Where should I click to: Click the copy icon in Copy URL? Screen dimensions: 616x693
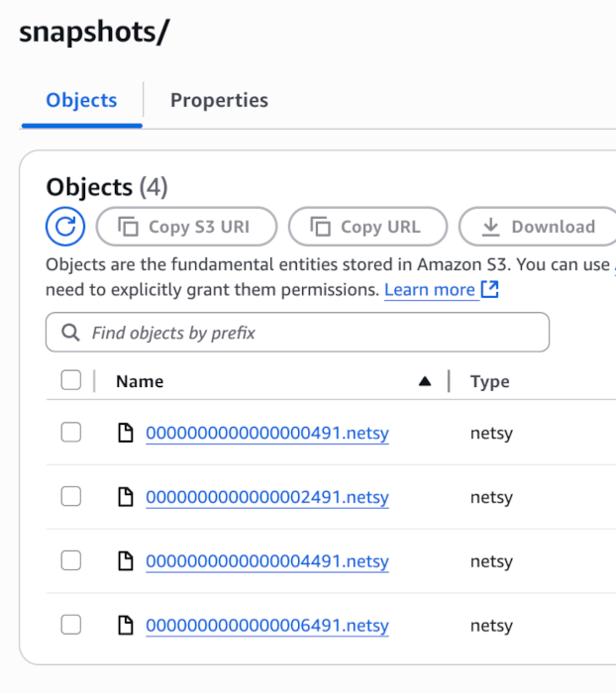[320, 227]
